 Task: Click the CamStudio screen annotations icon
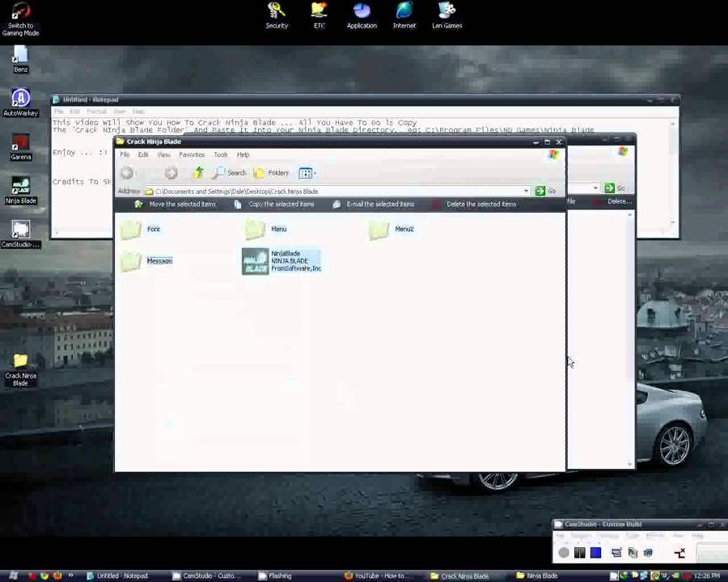[x=616, y=553]
